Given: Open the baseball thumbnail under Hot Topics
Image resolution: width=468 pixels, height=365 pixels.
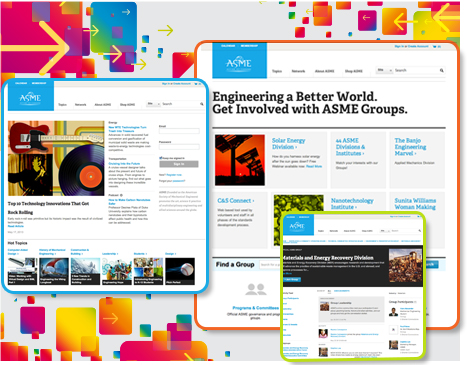Looking at the screenshot, I should pos(180,271).
